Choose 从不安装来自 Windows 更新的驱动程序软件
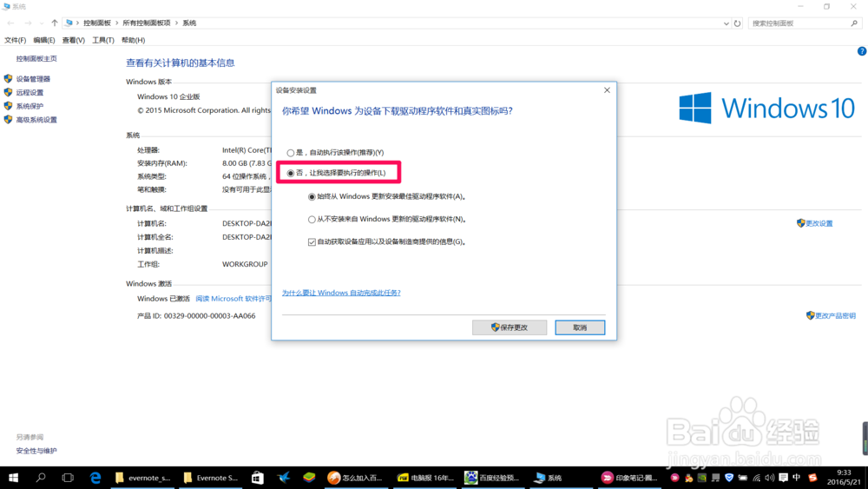 387,219
